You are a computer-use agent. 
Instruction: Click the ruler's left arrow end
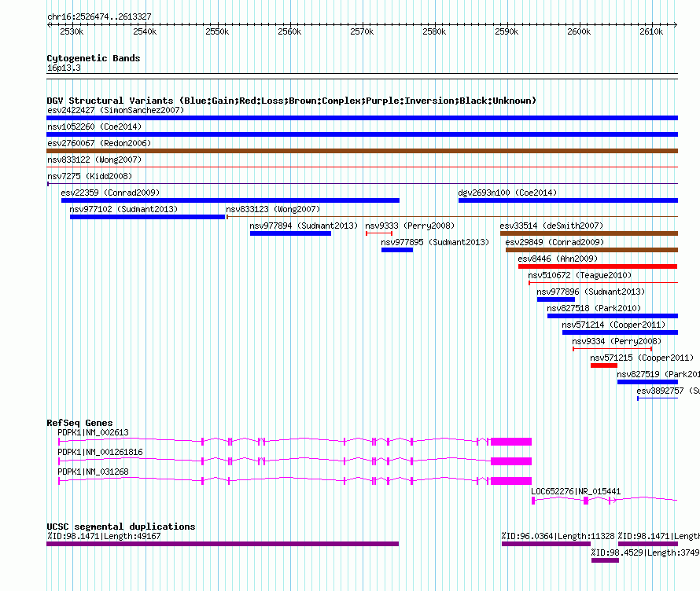[x=49, y=24]
